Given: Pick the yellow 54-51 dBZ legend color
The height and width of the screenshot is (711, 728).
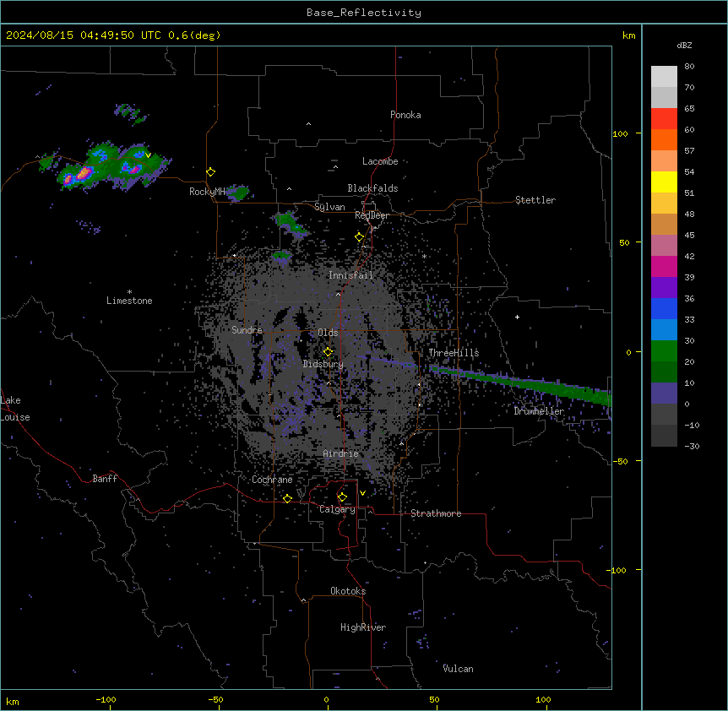Looking at the screenshot, I should 664,182.
